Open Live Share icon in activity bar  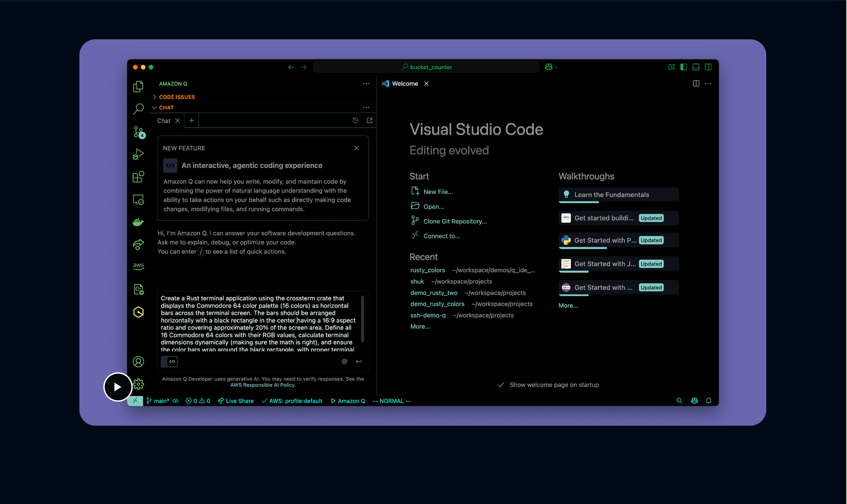coord(138,244)
